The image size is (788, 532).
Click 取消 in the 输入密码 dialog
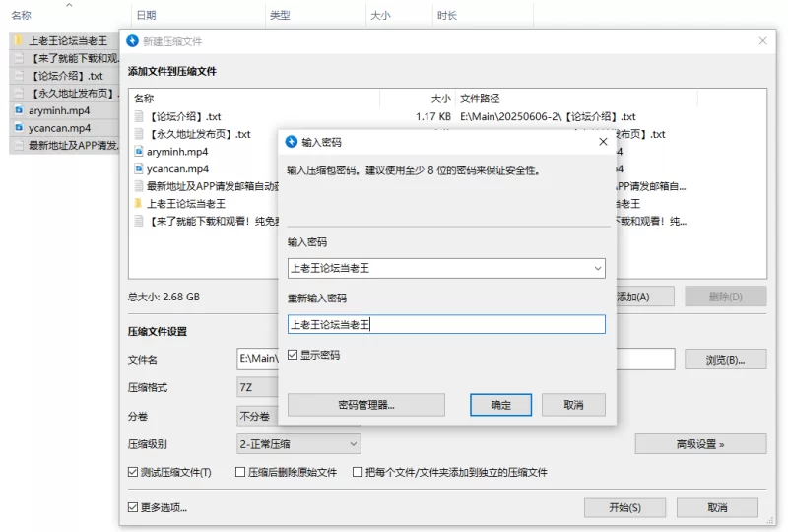point(573,405)
